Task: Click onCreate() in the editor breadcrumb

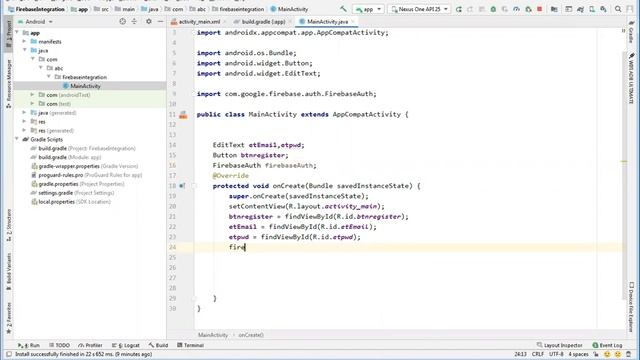Action: click(251, 335)
